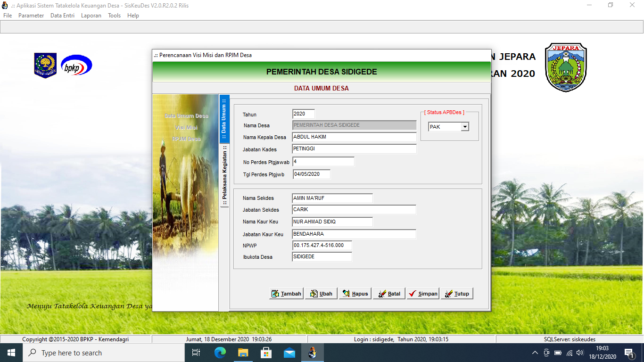
Task: Show hidden system tray icons
Action: point(535,353)
